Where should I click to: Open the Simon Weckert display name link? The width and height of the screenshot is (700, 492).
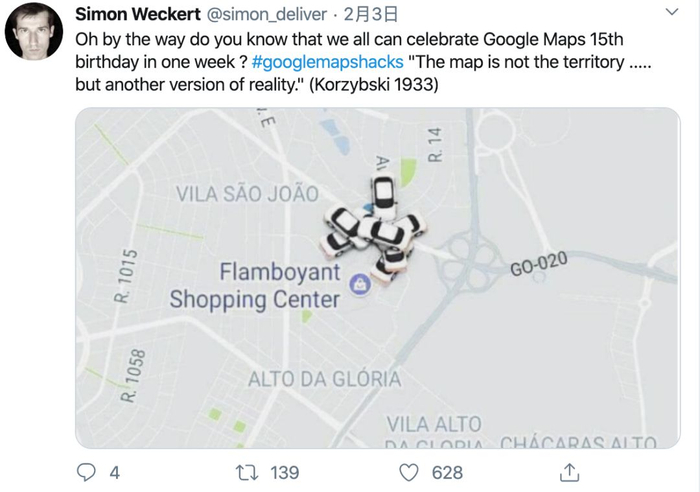tap(138, 14)
